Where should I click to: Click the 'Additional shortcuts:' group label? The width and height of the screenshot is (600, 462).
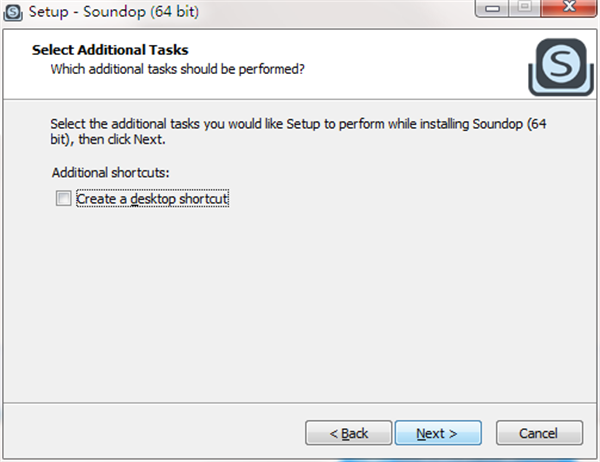tap(110, 173)
